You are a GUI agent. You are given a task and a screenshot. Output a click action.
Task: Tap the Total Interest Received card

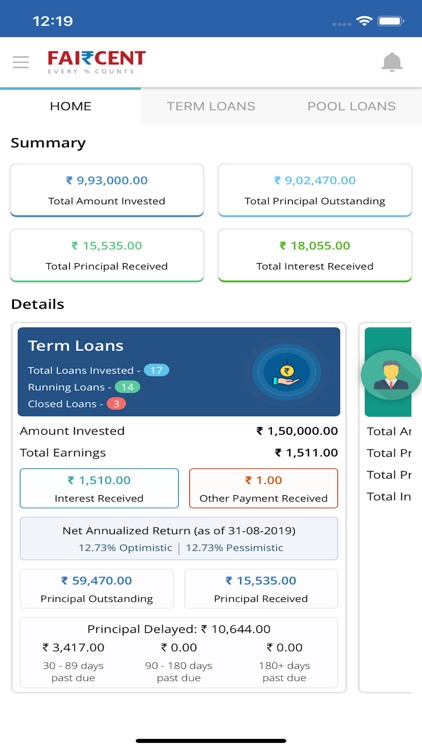pyautogui.click(x=315, y=255)
